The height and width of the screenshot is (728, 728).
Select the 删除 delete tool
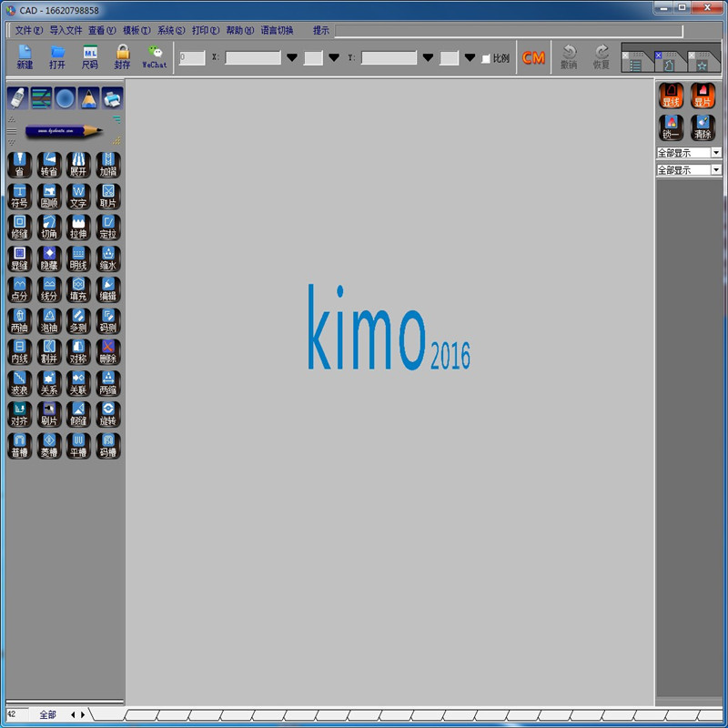click(x=108, y=352)
